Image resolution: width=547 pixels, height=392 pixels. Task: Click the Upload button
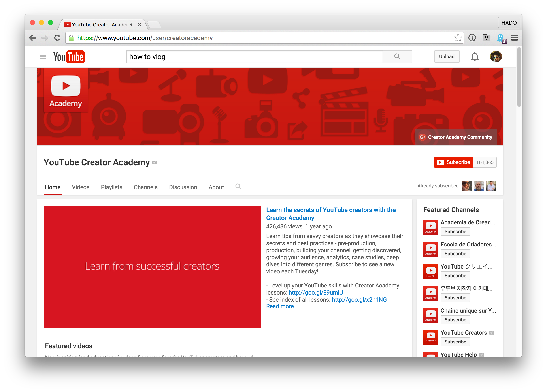point(446,57)
